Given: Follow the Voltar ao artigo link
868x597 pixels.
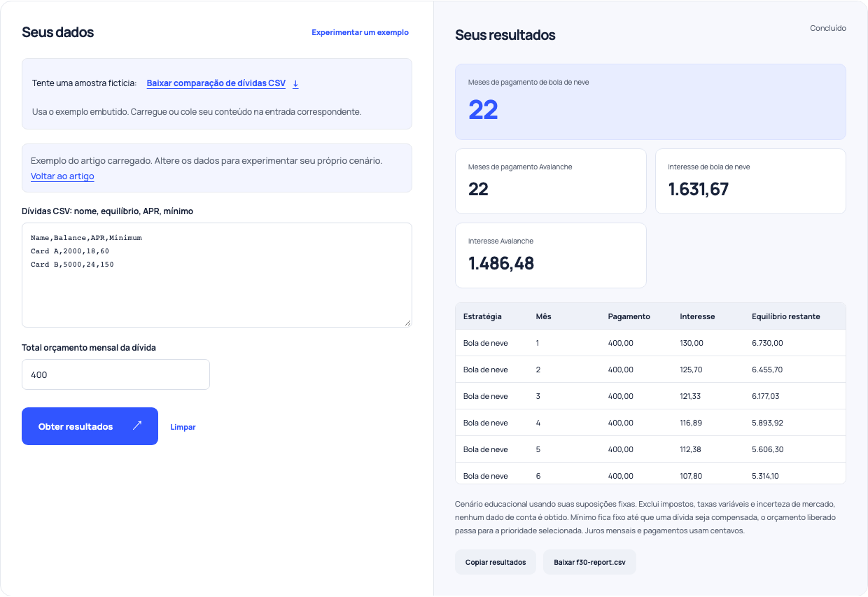Looking at the screenshot, I should coord(62,176).
